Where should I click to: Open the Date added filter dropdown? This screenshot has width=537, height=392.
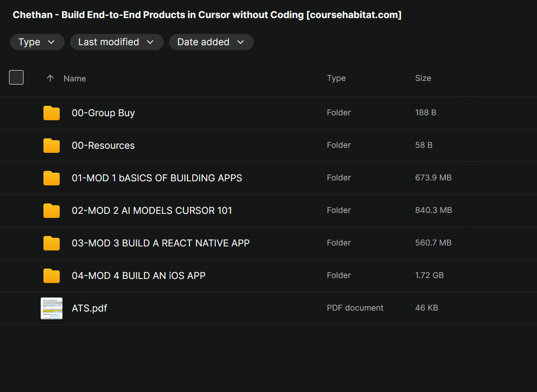click(x=211, y=42)
